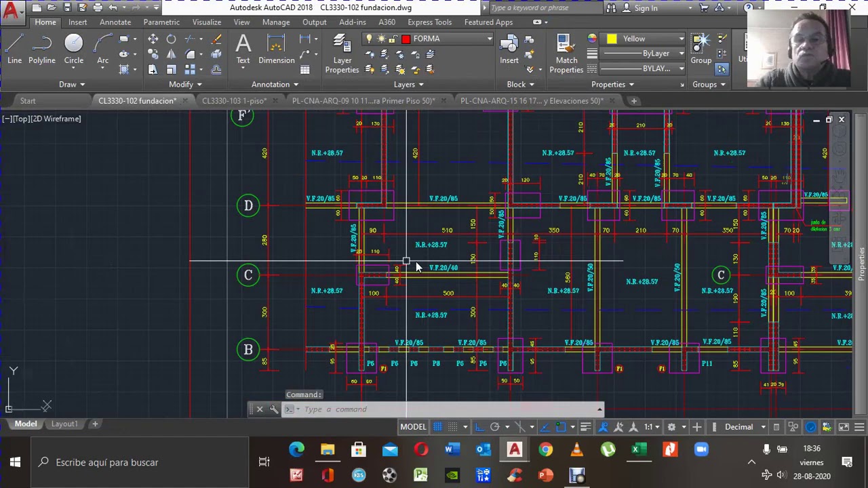
Task: Select the Line draw tool
Action: click(14, 49)
